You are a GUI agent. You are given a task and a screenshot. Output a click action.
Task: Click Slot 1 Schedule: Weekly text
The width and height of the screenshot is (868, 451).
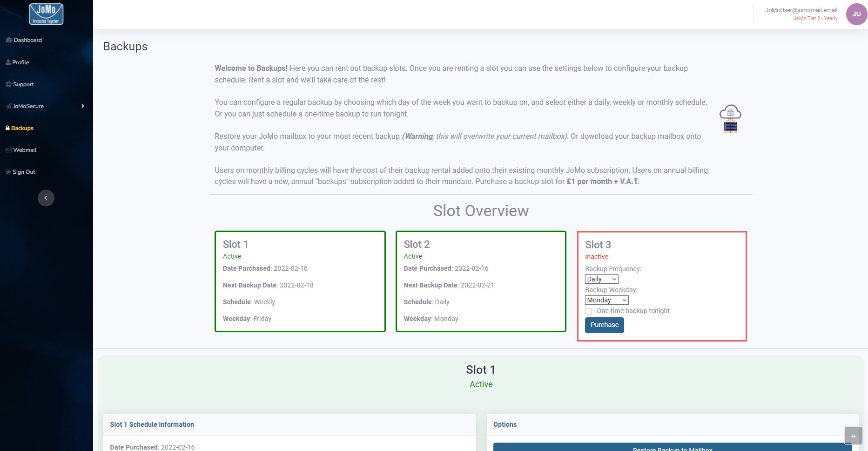tap(249, 302)
